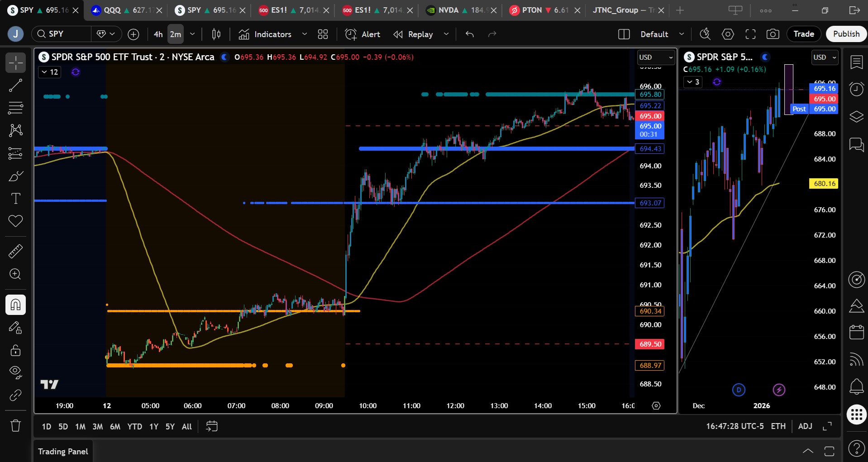Open the candlestick chart style menu
Image resolution: width=868 pixels, height=462 pixels.
pos(216,34)
